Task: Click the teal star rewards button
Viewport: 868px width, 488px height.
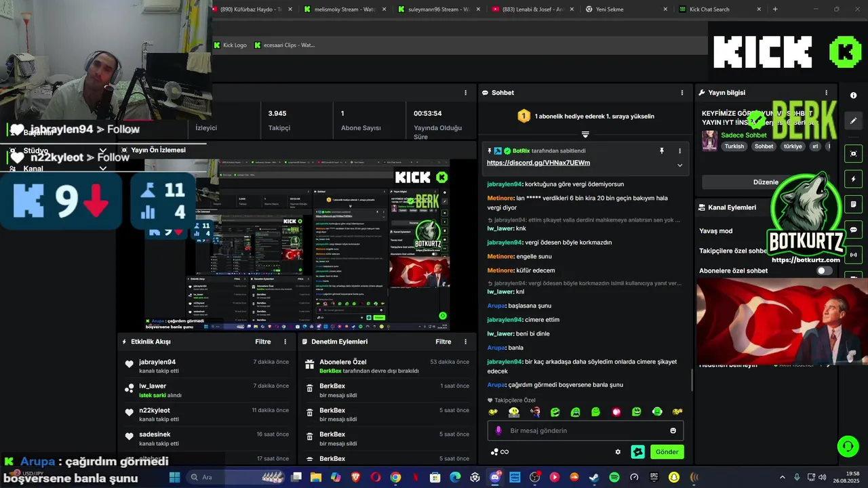Action: [x=637, y=452]
